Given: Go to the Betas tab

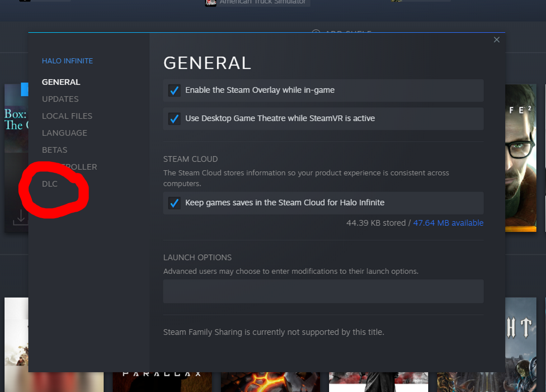Looking at the screenshot, I should pyautogui.click(x=54, y=150).
